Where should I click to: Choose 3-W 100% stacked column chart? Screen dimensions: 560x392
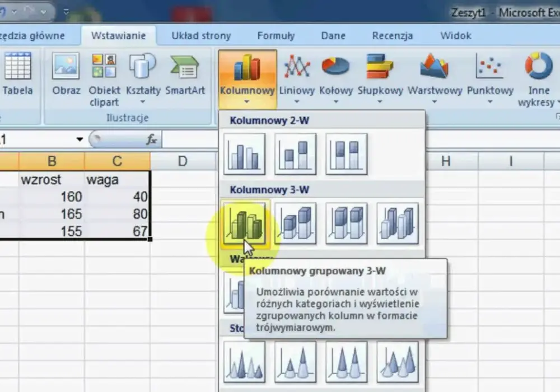[x=347, y=223]
